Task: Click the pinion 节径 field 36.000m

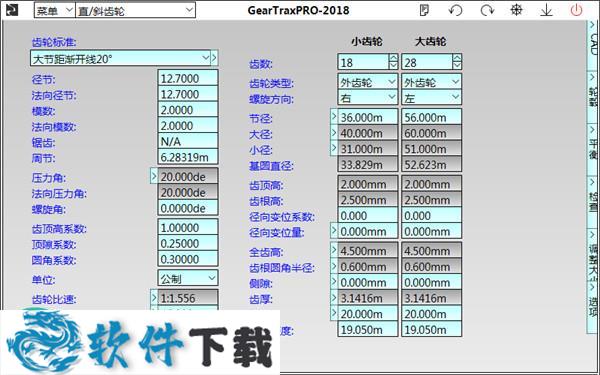Action: pyautogui.click(x=368, y=117)
